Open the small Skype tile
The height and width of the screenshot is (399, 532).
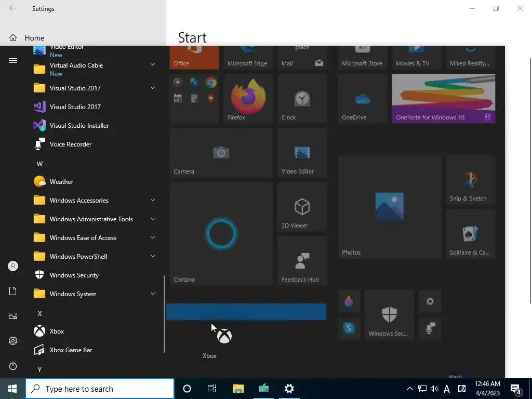349,328
